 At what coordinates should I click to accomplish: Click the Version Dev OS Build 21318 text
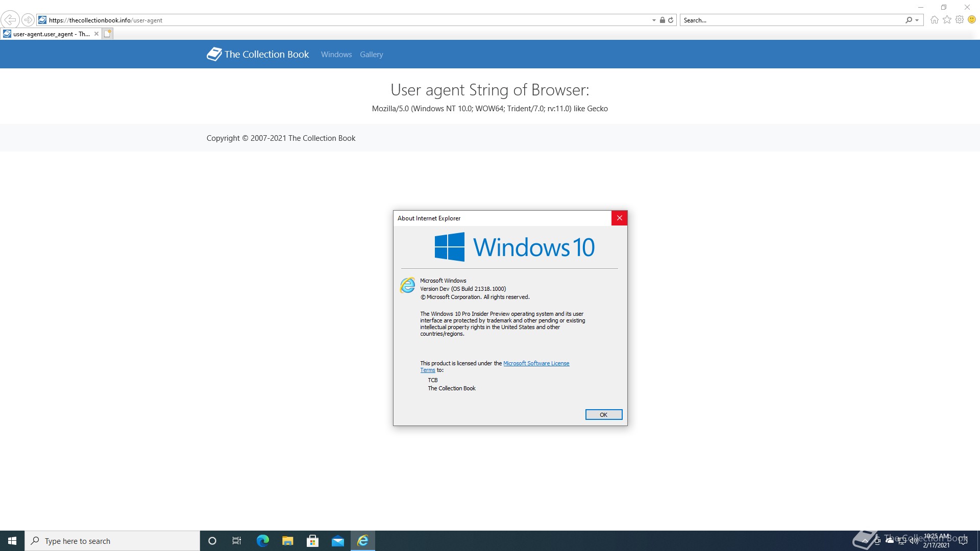click(x=463, y=289)
